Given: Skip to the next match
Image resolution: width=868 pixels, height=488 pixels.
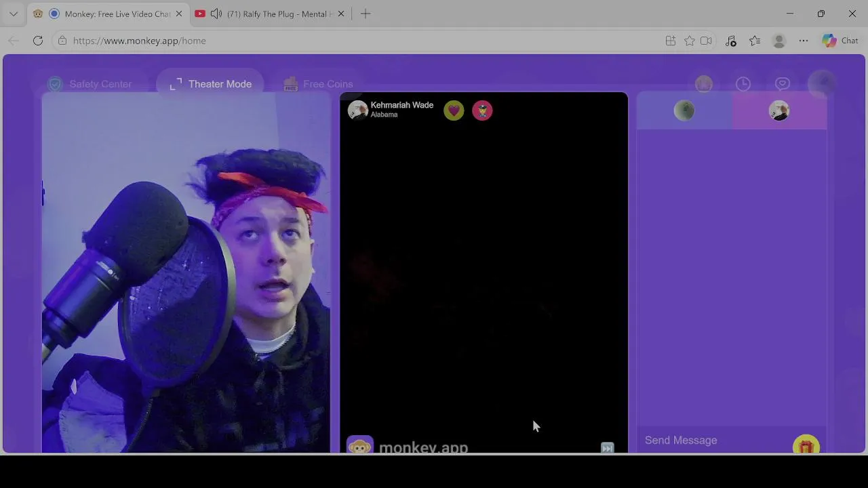Looking at the screenshot, I should 607,448.
